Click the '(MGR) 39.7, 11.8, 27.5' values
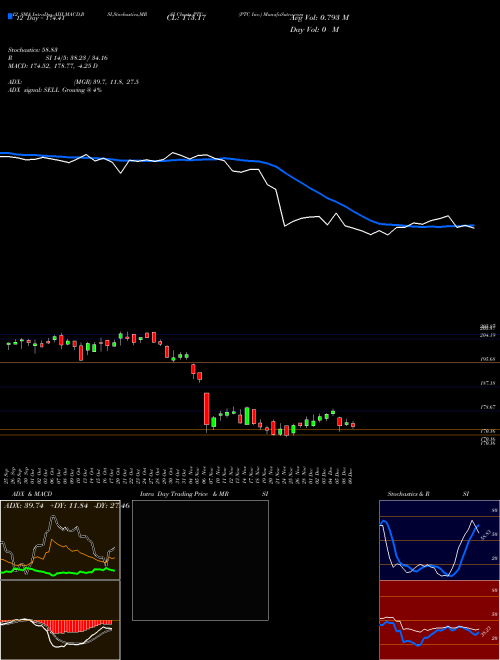 point(106,82)
